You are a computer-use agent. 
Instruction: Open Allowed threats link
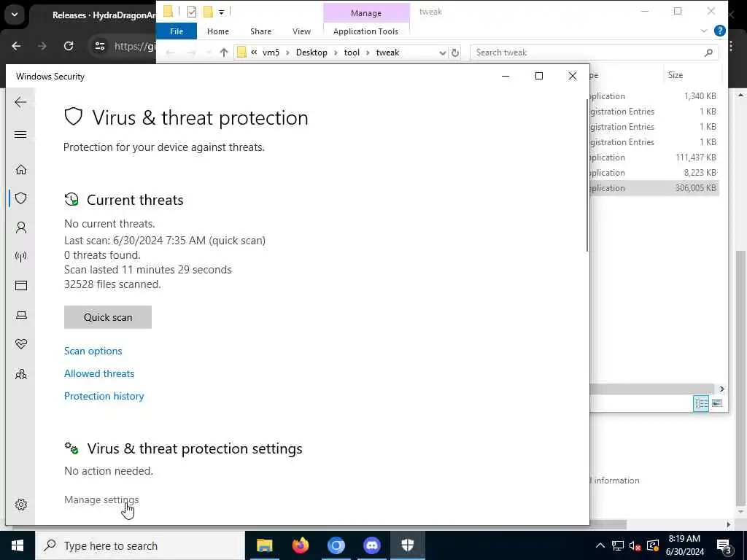pos(99,373)
